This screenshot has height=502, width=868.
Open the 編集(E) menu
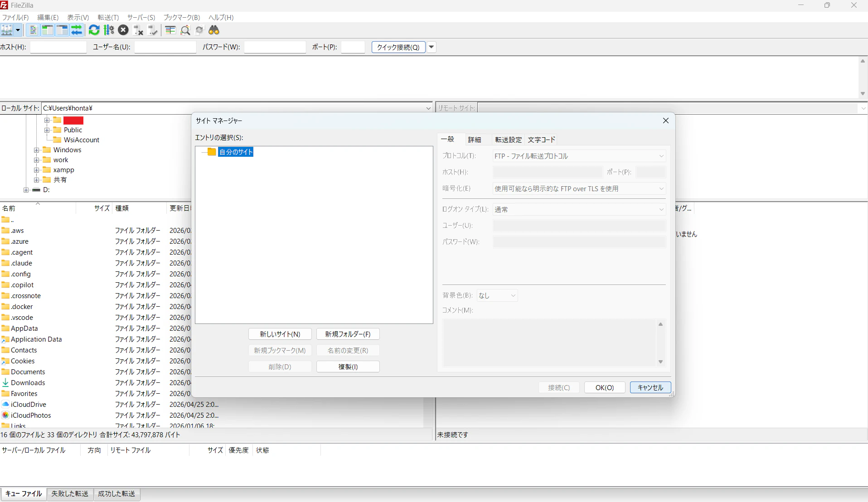tap(48, 17)
